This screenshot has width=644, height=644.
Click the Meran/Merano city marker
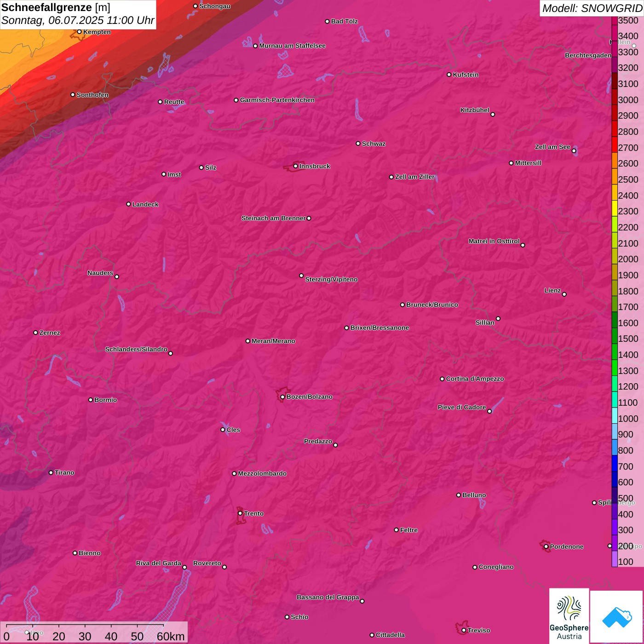click(247, 341)
